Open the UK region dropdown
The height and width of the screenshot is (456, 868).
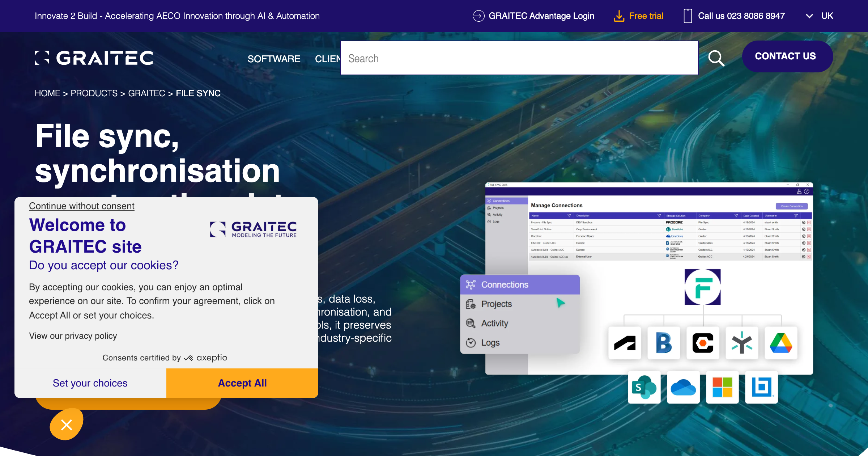(x=820, y=16)
